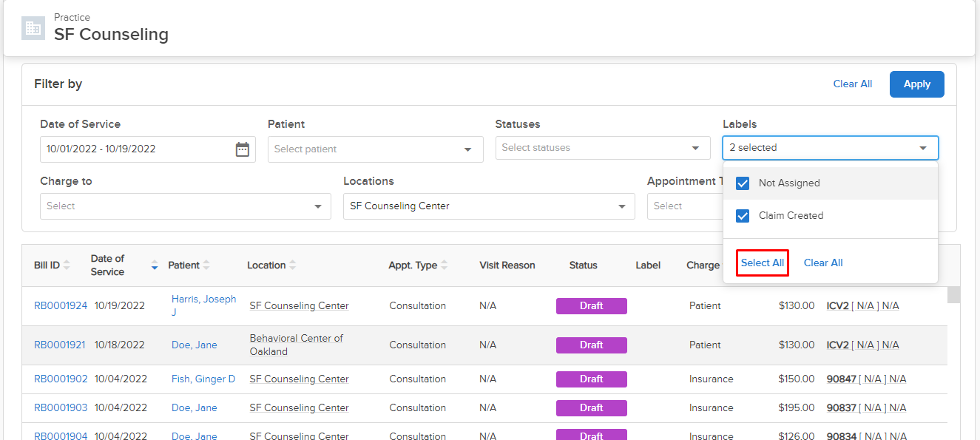Open the Statuses dropdown
The height and width of the screenshot is (440, 980).
(602, 148)
